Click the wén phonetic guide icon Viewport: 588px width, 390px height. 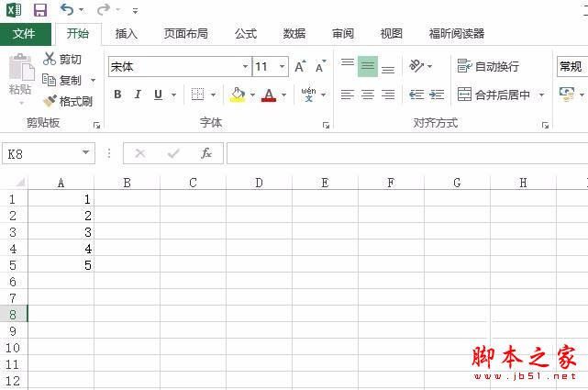(308, 95)
